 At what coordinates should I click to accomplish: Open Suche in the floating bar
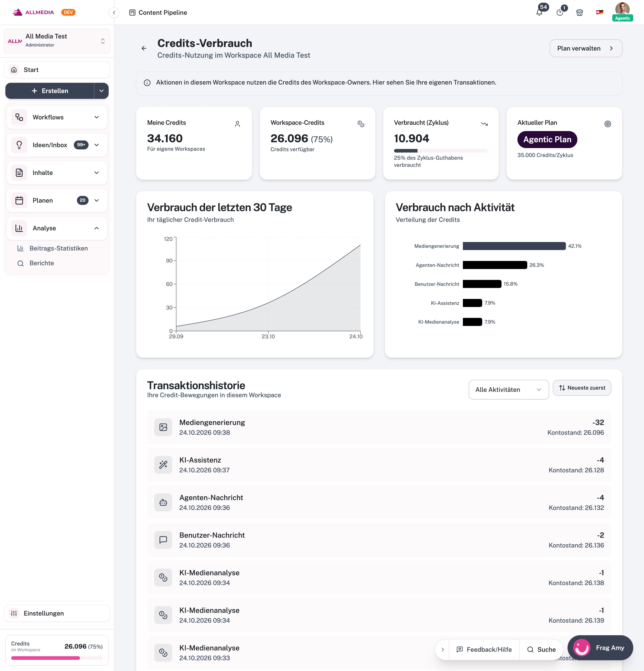tap(541, 650)
